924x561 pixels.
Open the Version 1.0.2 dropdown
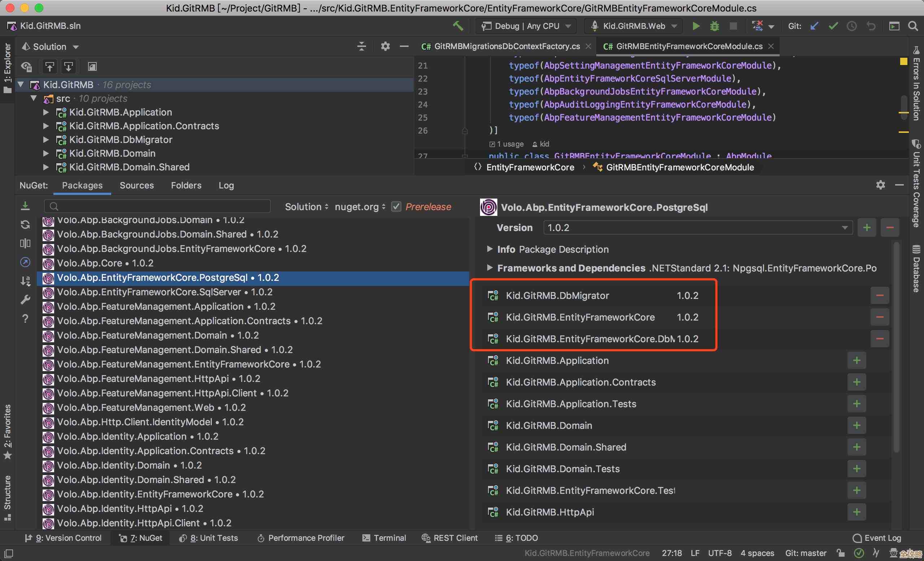(845, 228)
